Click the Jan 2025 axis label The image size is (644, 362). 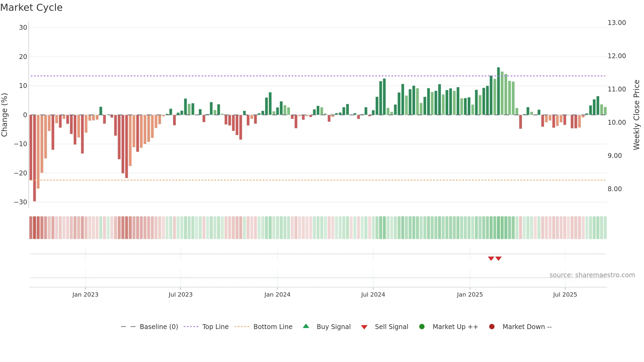[x=470, y=294]
